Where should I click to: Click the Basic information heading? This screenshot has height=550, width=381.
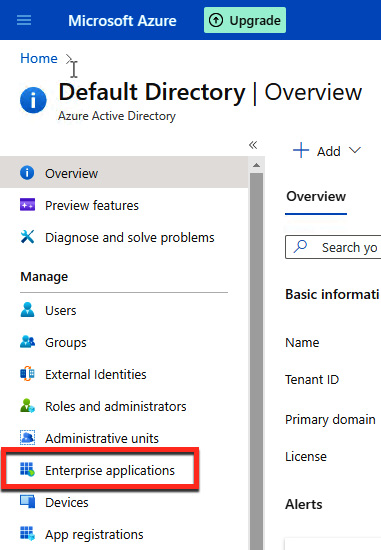pos(332,294)
